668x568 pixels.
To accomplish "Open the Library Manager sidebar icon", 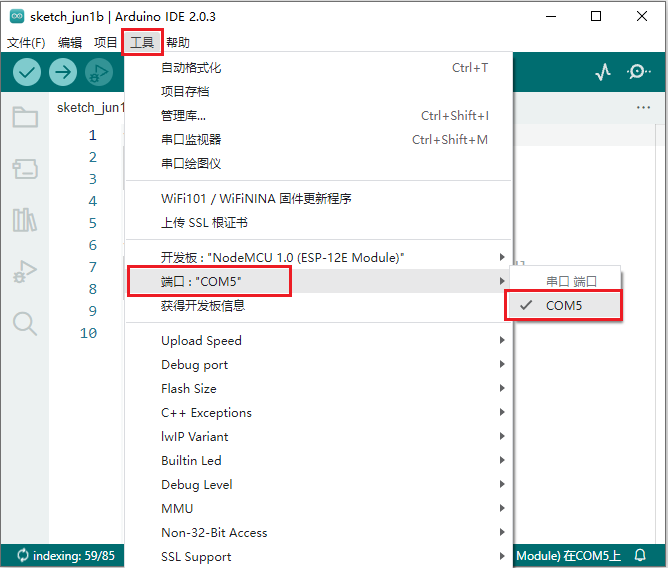I will coord(25,220).
